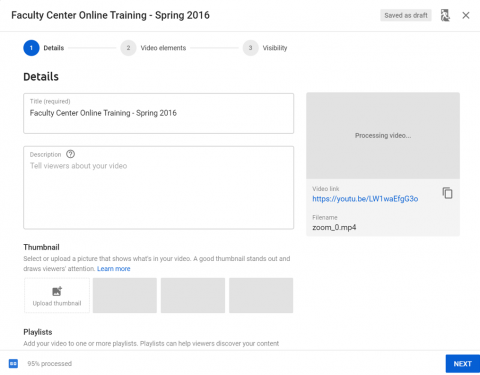The width and height of the screenshot is (480, 375).
Task: Click the filename text zoom_0.mp4
Action: click(x=334, y=227)
